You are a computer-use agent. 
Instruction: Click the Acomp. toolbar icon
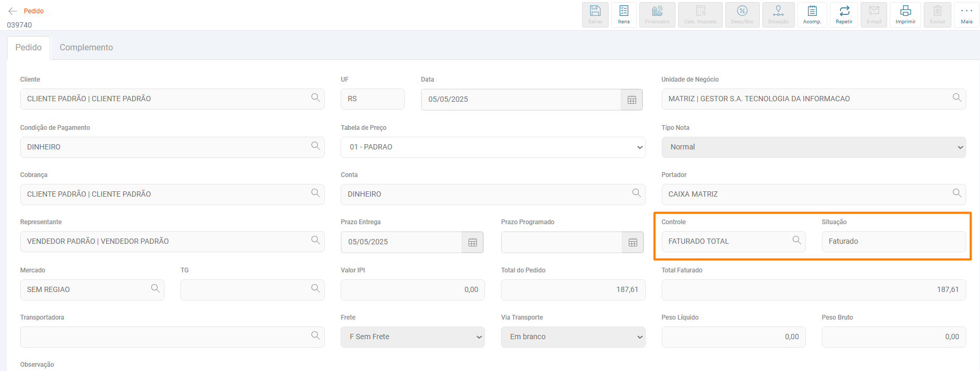point(812,15)
